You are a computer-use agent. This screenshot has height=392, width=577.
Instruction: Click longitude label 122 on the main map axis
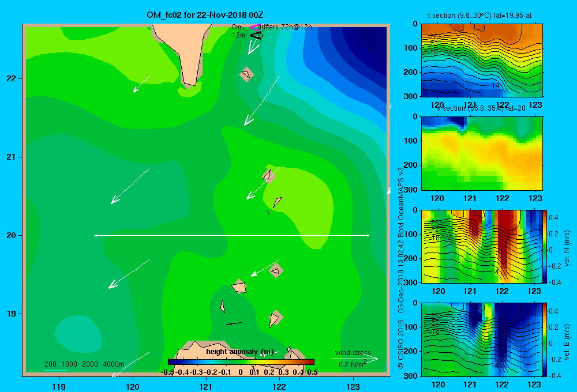point(279,386)
